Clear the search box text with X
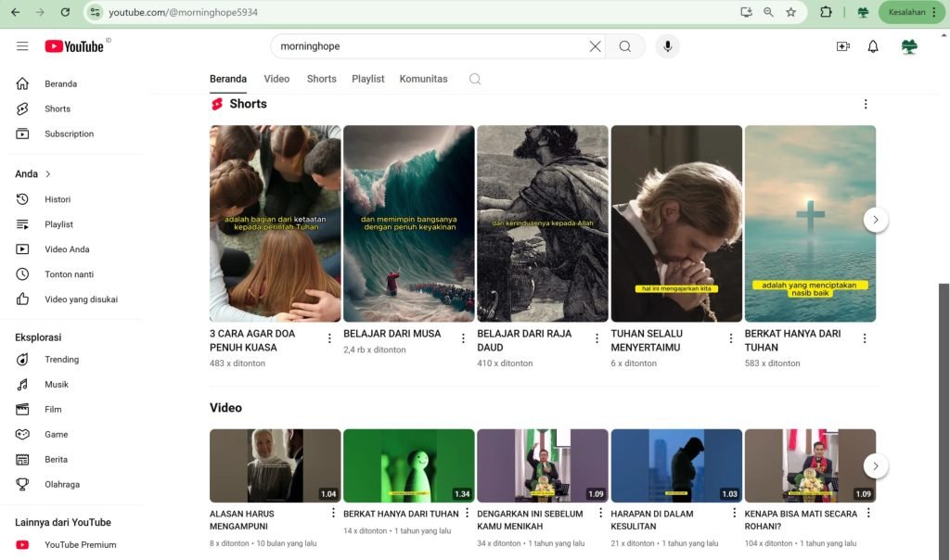Screen dimensions: 950x560 point(595,46)
